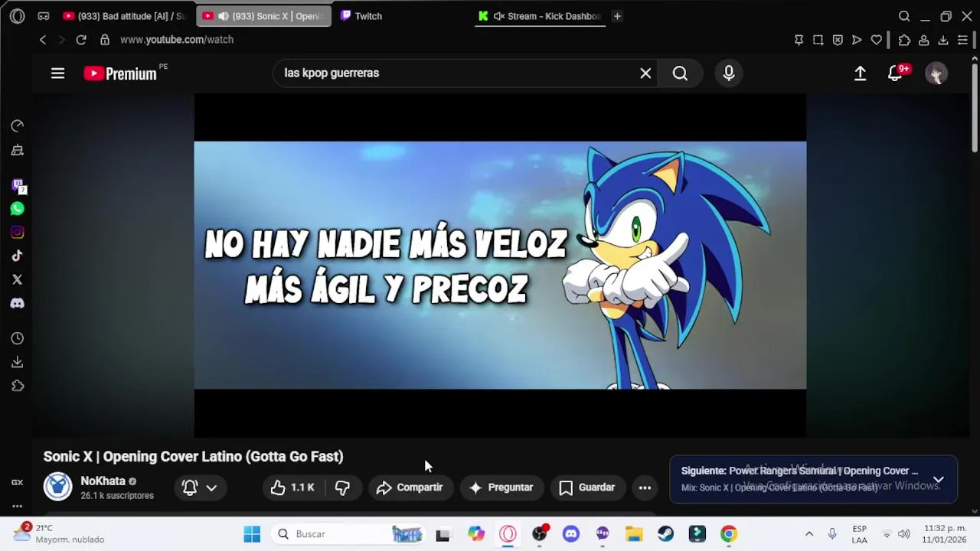Viewport: 980px width, 551px height.
Task: Open the extensions puzzle toolbar icon
Action: click(904, 40)
